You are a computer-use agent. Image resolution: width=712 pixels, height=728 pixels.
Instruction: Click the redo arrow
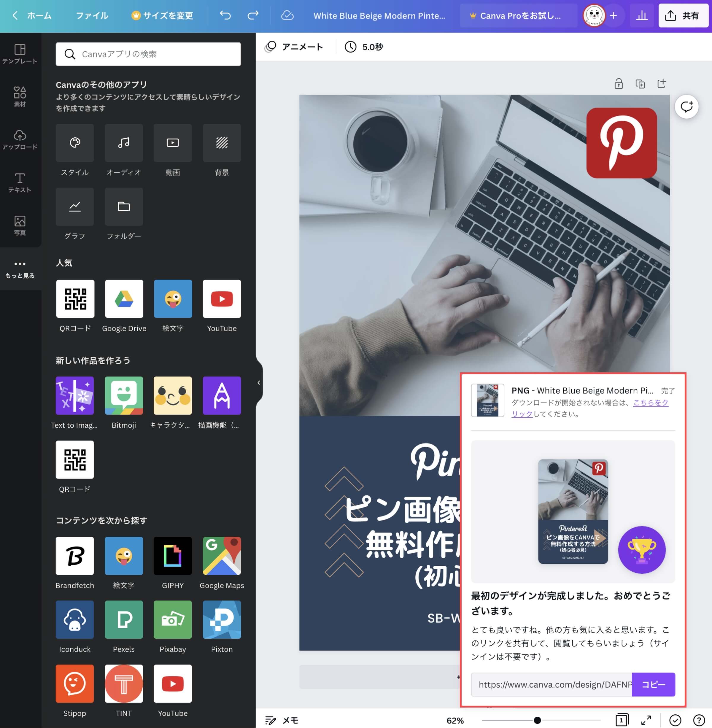pyautogui.click(x=253, y=15)
